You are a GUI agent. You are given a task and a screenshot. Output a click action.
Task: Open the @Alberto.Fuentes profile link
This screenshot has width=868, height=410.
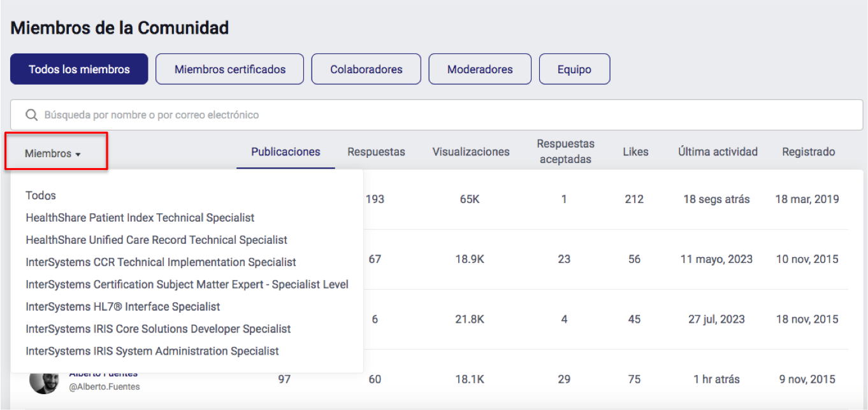(105, 387)
